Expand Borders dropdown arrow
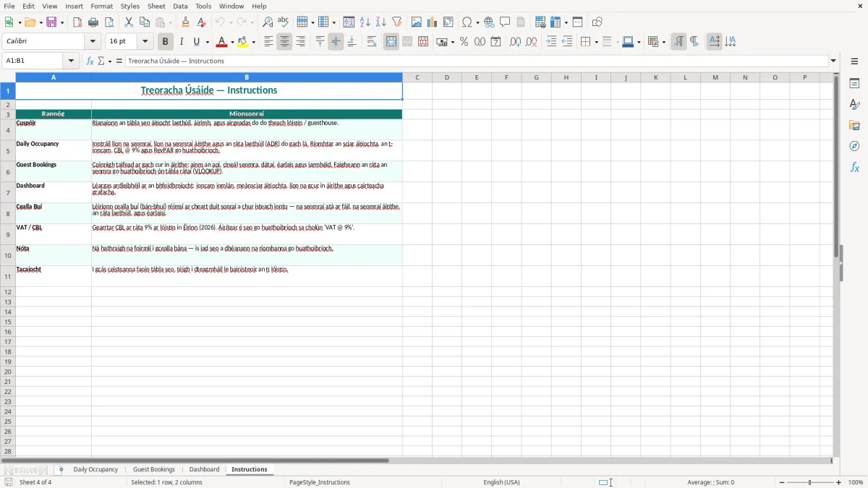The height and width of the screenshot is (488, 868). [x=595, y=42]
